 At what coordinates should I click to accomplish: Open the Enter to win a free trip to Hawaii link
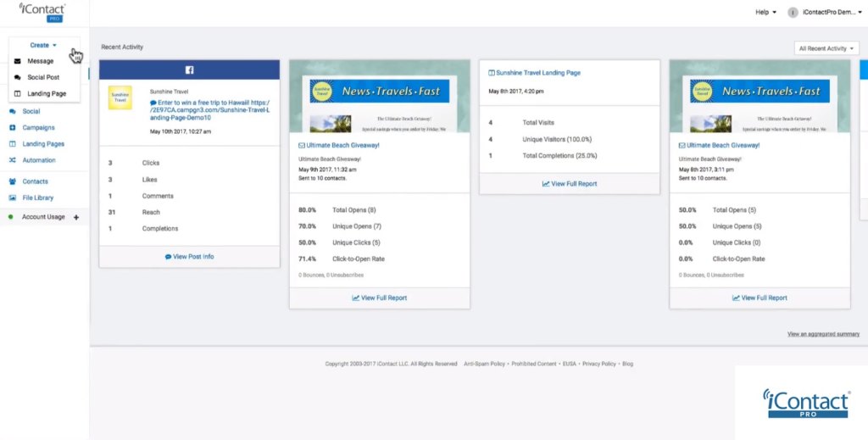click(x=210, y=110)
